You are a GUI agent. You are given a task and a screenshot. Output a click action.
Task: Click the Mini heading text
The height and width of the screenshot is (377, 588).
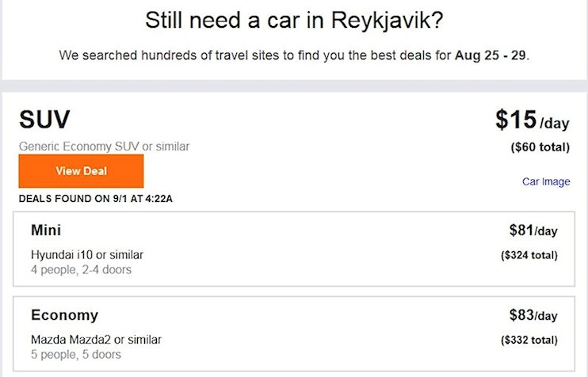46,230
